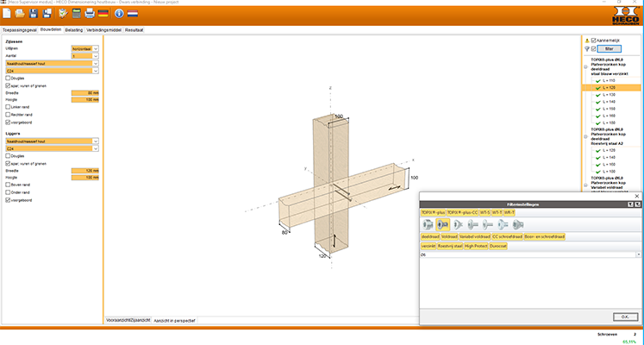Switch to Verbindingsmiddel tab
Screen dimensions: 644x345
pyautogui.click(x=104, y=30)
